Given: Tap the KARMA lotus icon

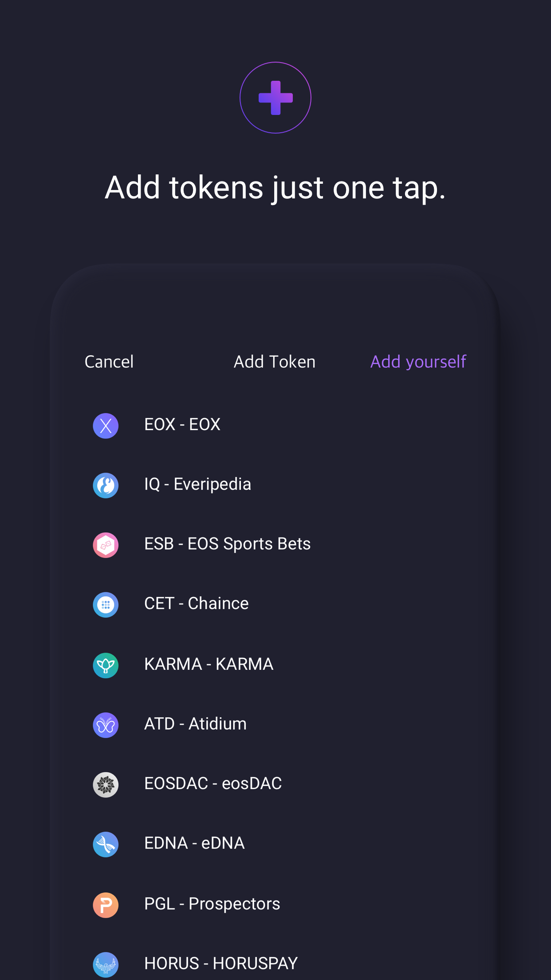Looking at the screenshot, I should 106,665.
